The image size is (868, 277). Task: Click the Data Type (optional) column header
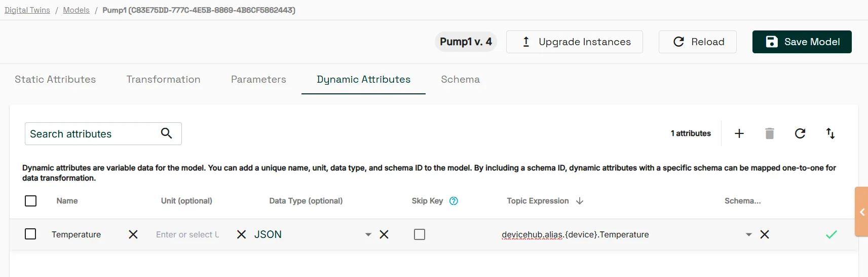(306, 201)
